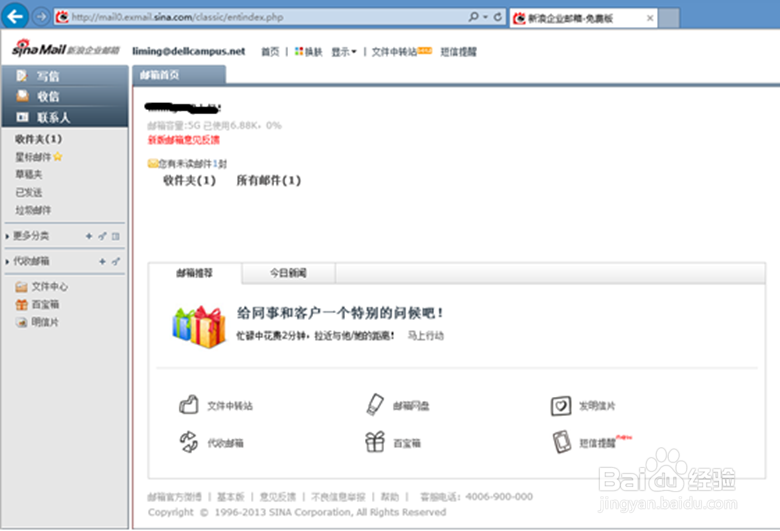Click the 收件夹(1) link in main pane
Image resolution: width=780 pixels, height=531 pixels.
click(189, 180)
